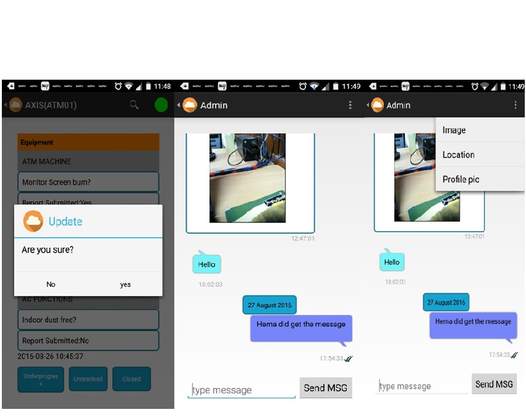Focus the type message field in right chat
Image resolution: width=526 pixels, height=420 pixels.
pyautogui.click(x=423, y=386)
